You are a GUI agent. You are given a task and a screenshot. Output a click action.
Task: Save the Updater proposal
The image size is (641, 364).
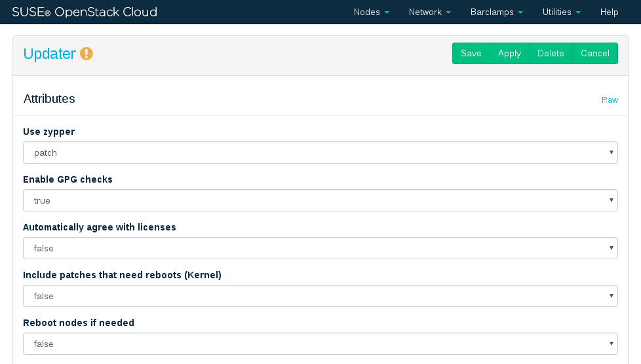point(471,54)
